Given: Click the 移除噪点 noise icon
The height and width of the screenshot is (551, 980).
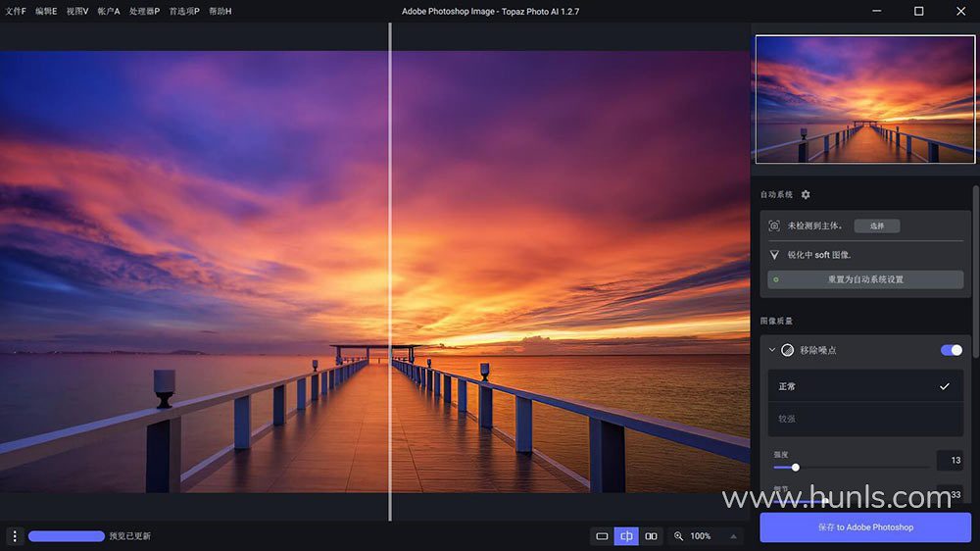Looking at the screenshot, I should point(788,350).
